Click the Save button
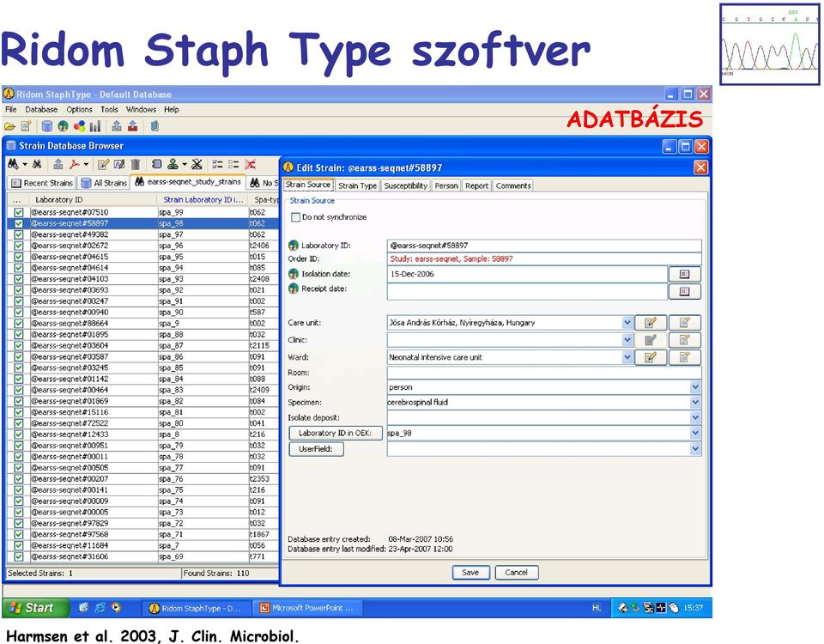The height and width of the screenshot is (644, 824). tap(470, 573)
